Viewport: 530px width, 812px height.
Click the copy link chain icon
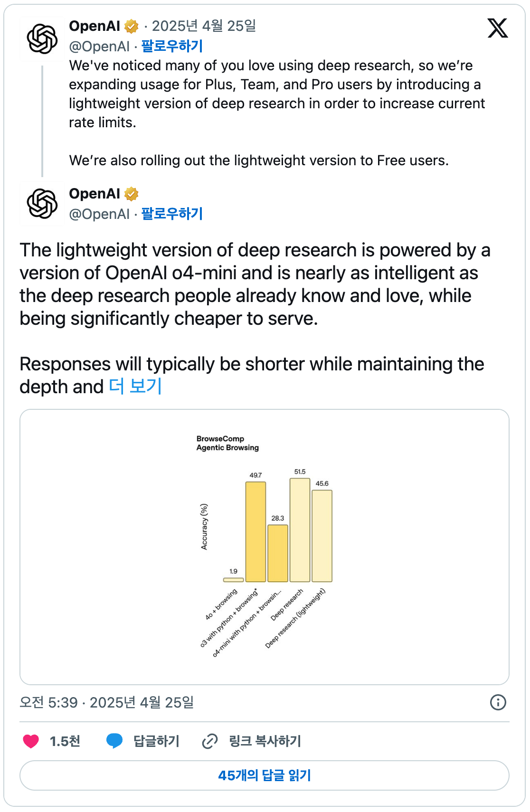click(x=210, y=741)
